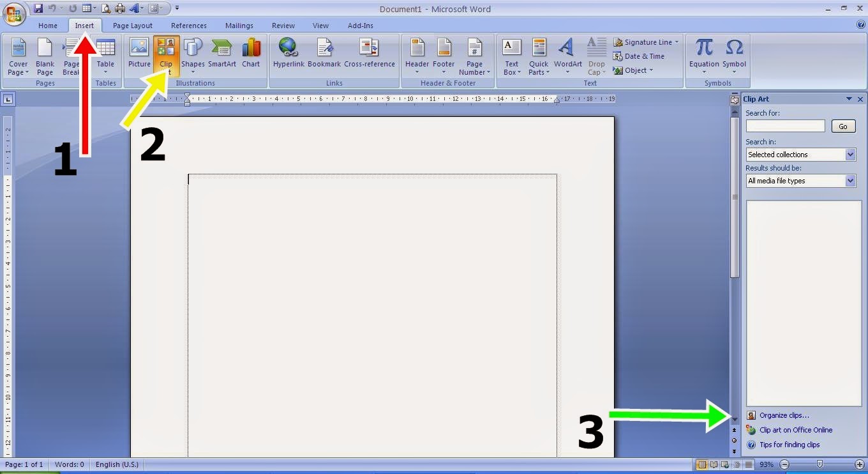
Task: Switch to the Home tab
Action: click(x=48, y=26)
